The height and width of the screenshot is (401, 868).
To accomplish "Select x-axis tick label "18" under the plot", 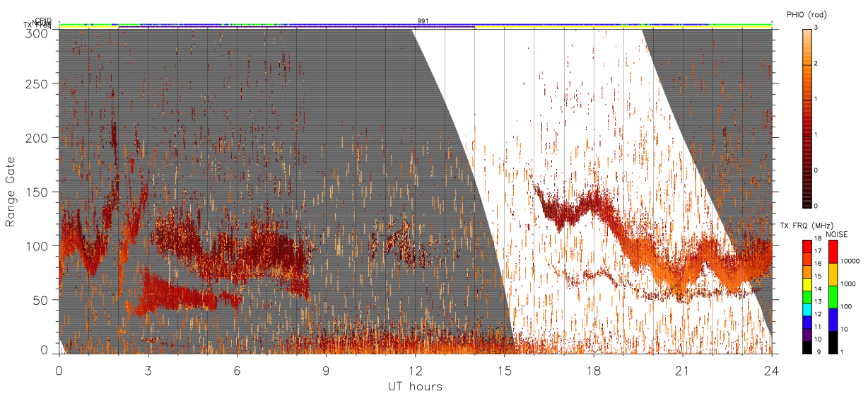I will (x=593, y=370).
